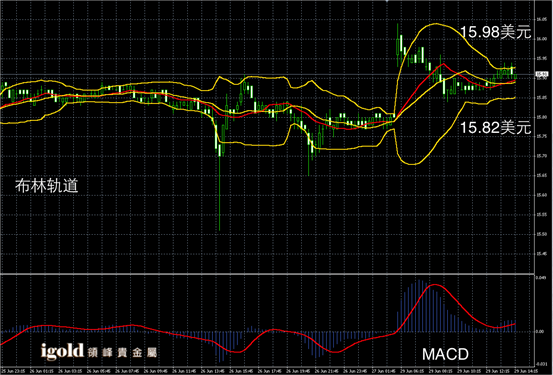Click the 25 Jun 23:15 time axis label
This screenshot has width=553, height=375.
14,371
